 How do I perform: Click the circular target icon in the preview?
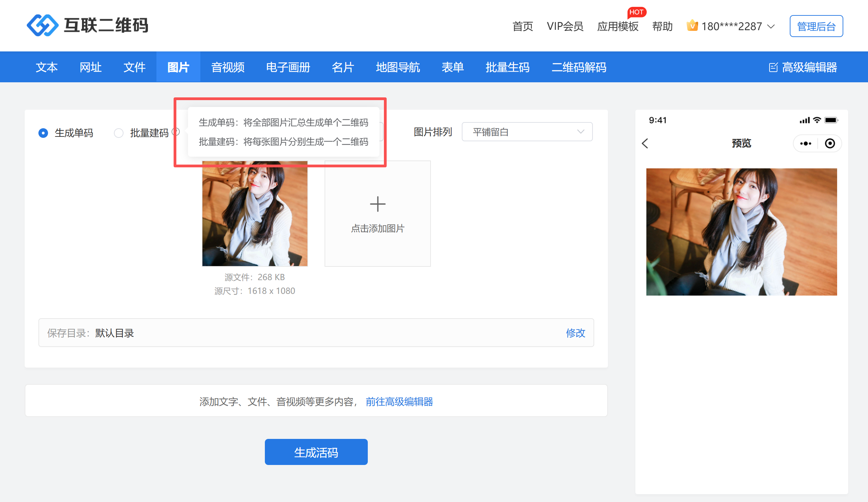coord(830,144)
